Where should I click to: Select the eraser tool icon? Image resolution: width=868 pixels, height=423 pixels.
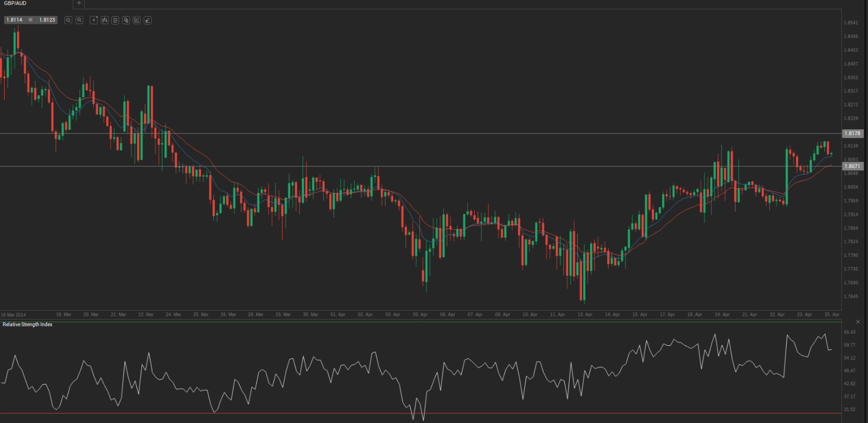click(x=147, y=20)
